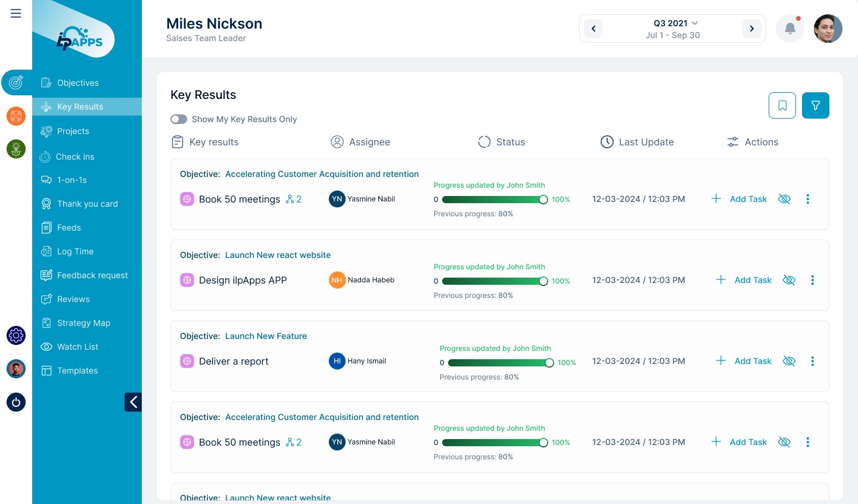Click Add Task in the last Book 50 meetings row

(x=739, y=442)
